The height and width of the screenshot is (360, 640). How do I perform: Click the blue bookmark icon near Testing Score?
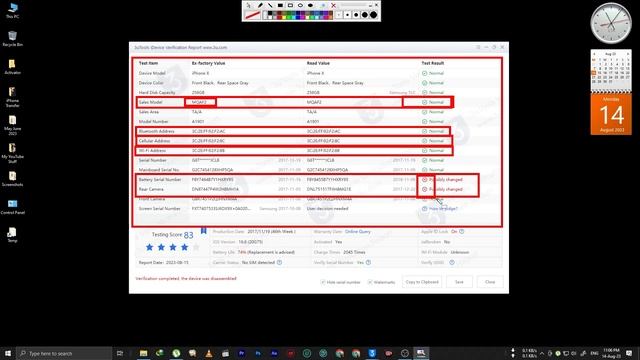[203, 231]
